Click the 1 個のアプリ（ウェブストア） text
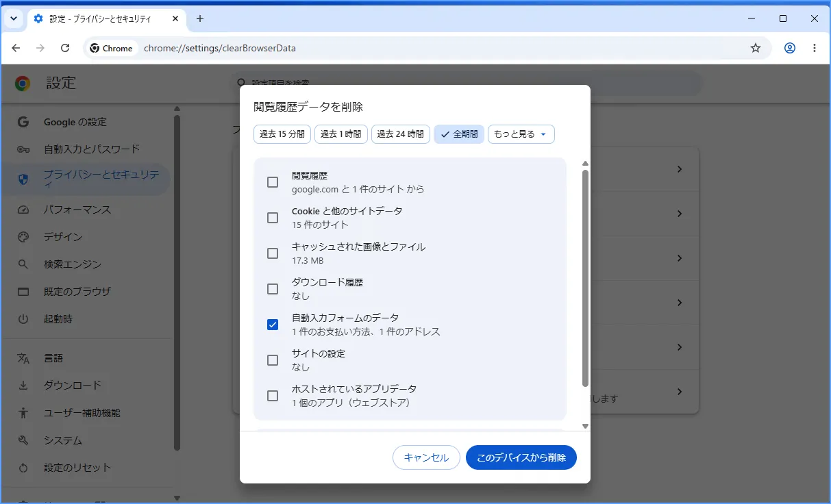This screenshot has width=831, height=504. coord(351,403)
